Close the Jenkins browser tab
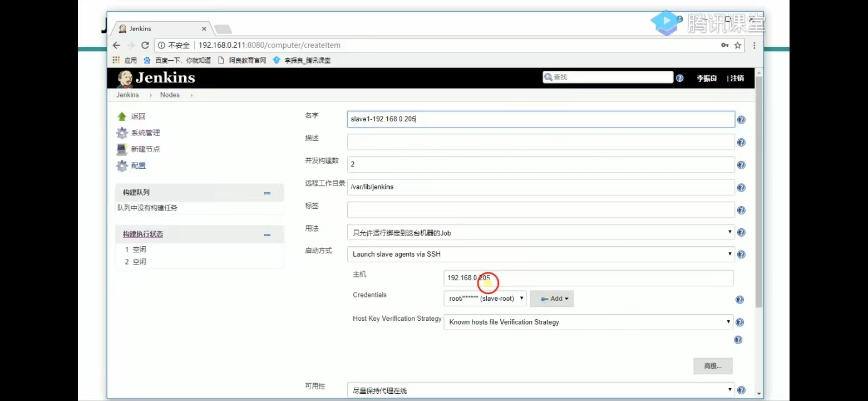 tap(204, 29)
